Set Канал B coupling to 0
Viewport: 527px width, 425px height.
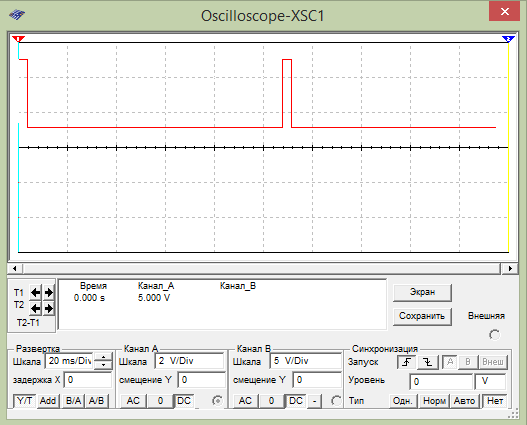[271, 401]
